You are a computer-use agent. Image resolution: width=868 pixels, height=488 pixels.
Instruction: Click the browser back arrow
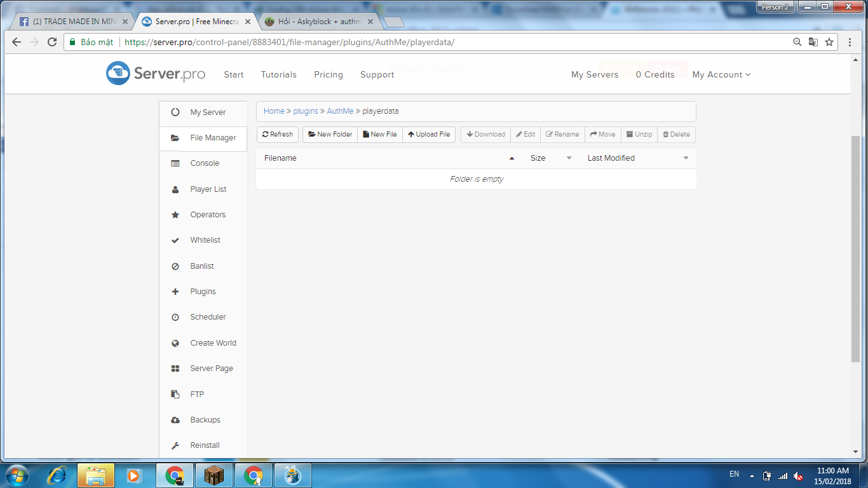(17, 42)
